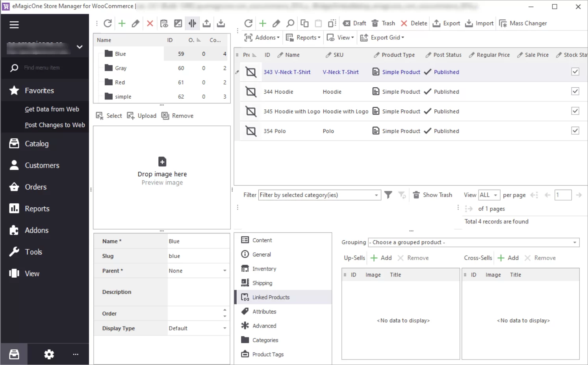Open the Reports dropdown in toolbar

click(303, 37)
